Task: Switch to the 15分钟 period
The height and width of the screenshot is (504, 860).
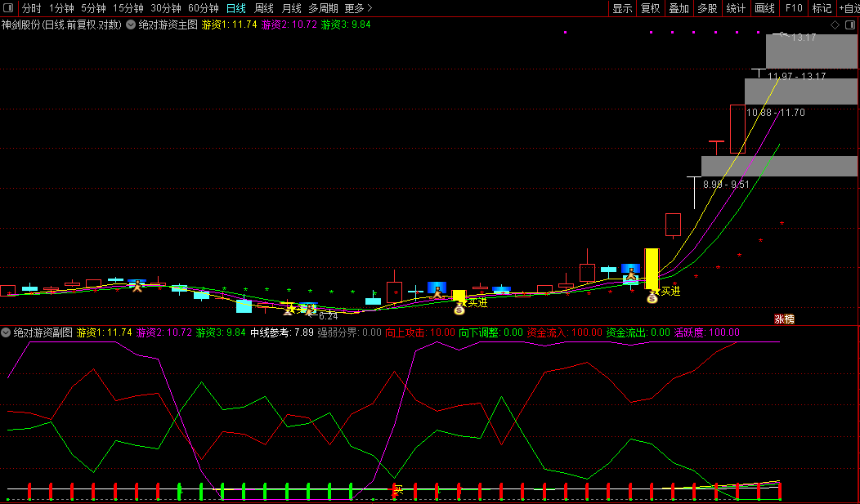Action: point(128,8)
